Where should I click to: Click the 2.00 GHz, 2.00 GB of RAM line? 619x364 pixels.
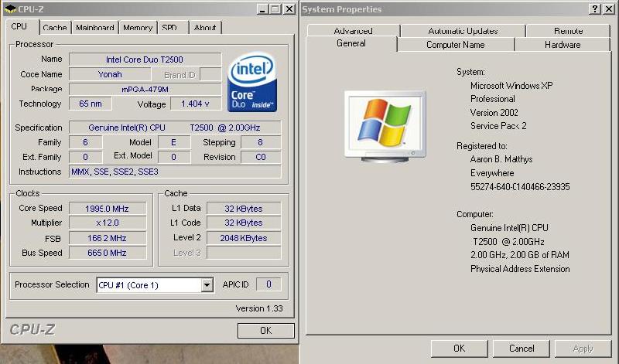point(519,255)
